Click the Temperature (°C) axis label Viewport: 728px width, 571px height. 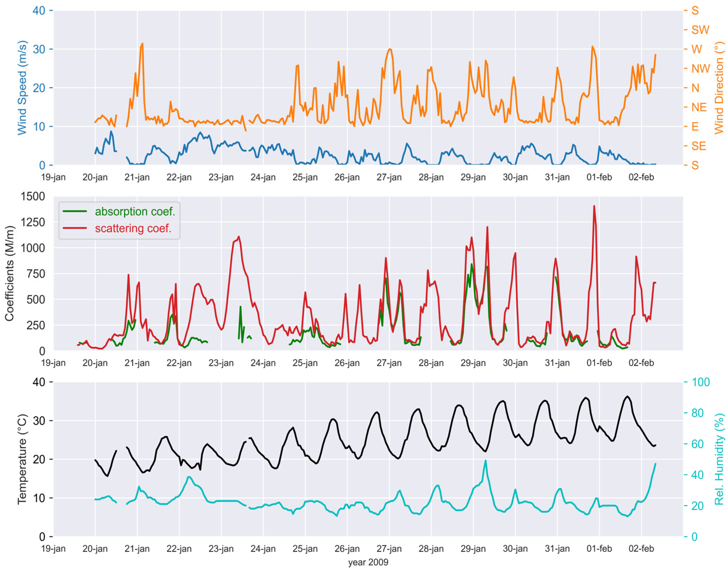22,459
